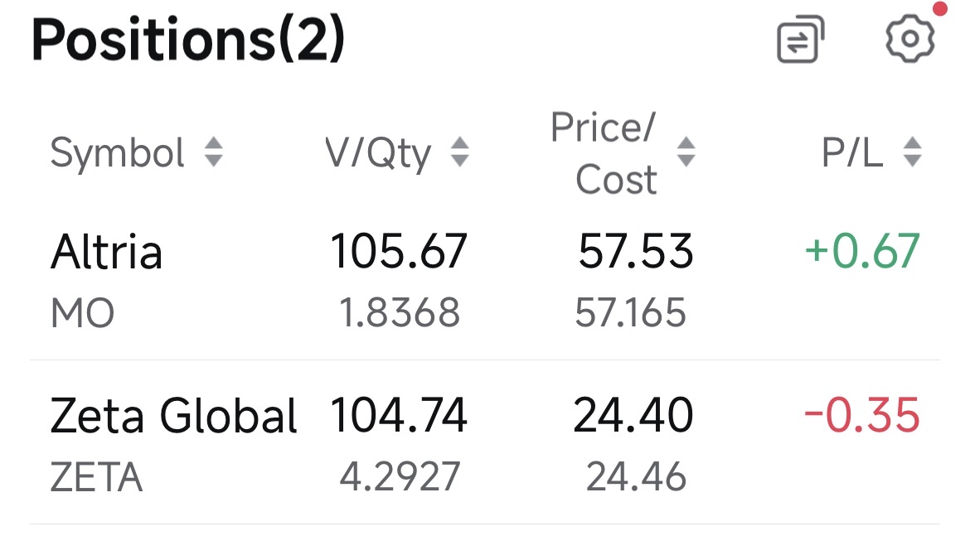Sort positions by P/L arrows
The height and width of the screenshot is (560, 970).
click(x=913, y=152)
